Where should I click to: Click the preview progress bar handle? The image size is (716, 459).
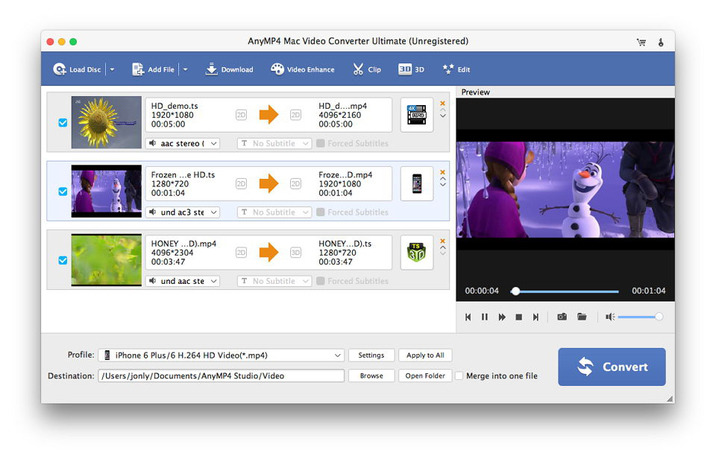pyautogui.click(x=516, y=291)
